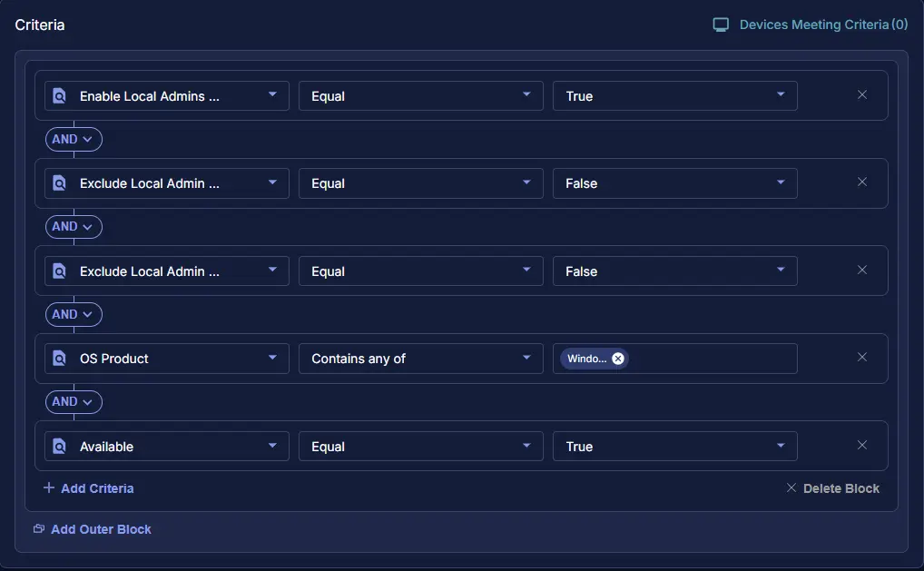Click the search icon in Enable Local Admins field
924x571 pixels.
(x=60, y=96)
